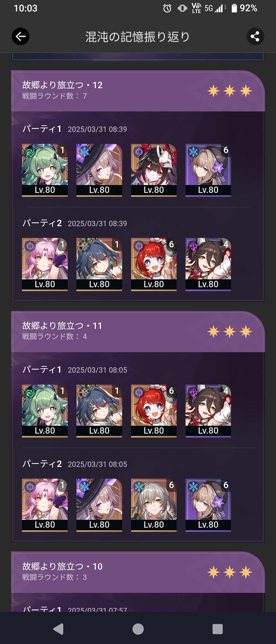The height and width of the screenshot is (644, 276).
Task: Open the 故郷より旅立つ・10 stage header
Action: pyautogui.click(x=138, y=572)
